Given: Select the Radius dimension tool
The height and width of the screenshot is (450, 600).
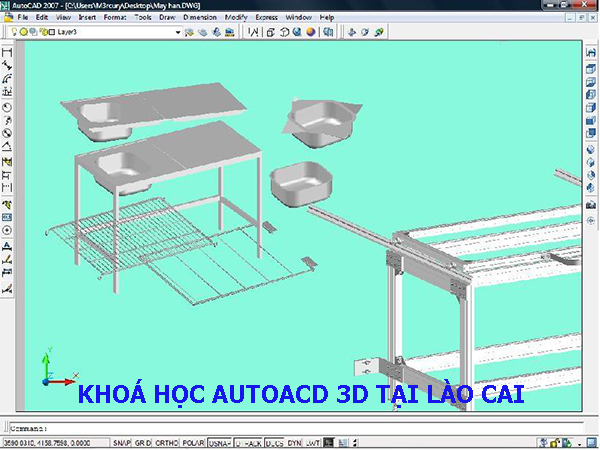Looking at the screenshot, I should pyautogui.click(x=7, y=107).
